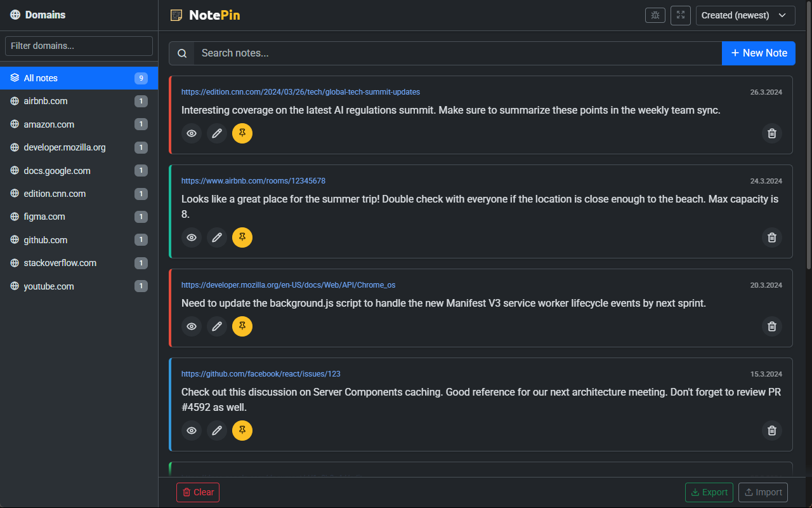This screenshot has height=508, width=812.
Task: Open the Created (newest) sort dropdown
Action: click(745, 15)
